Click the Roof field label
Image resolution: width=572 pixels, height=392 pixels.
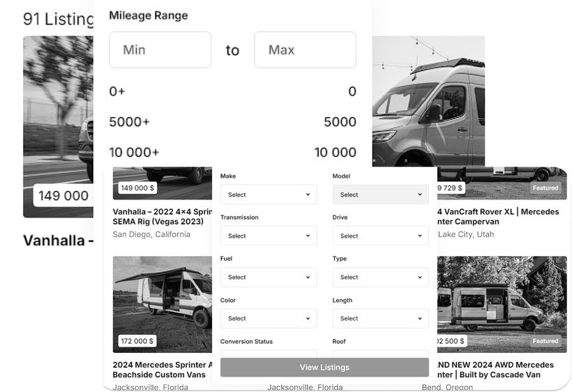tap(339, 341)
